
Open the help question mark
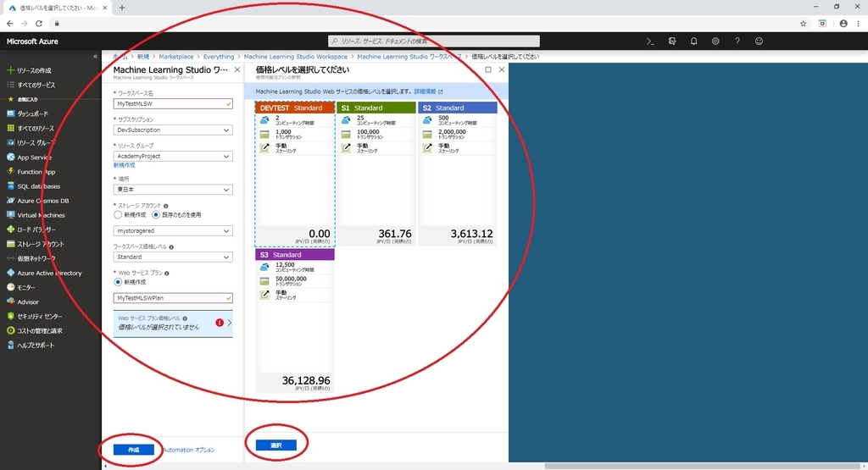(737, 41)
